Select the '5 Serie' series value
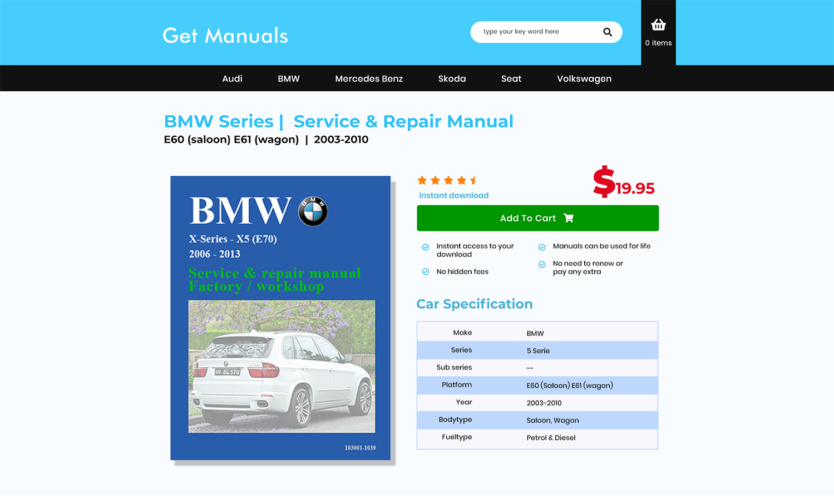Viewport: 834px width, 504px height. (538, 350)
